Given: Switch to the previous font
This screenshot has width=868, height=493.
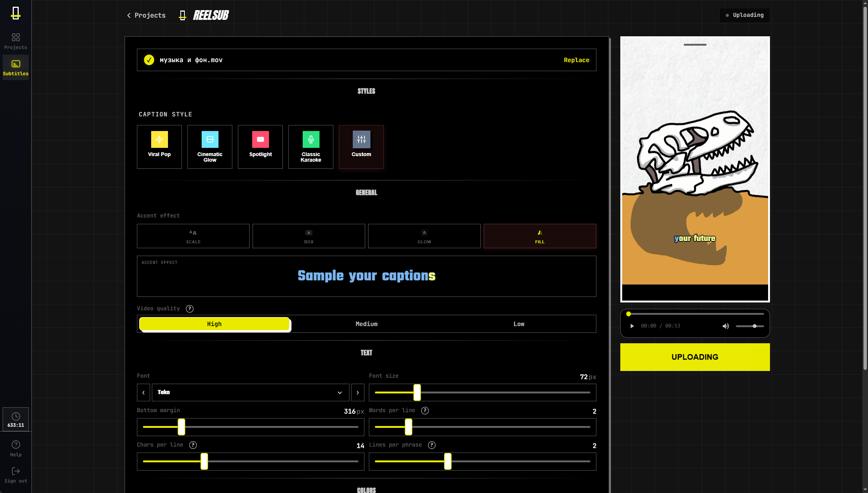Looking at the screenshot, I should [x=144, y=392].
